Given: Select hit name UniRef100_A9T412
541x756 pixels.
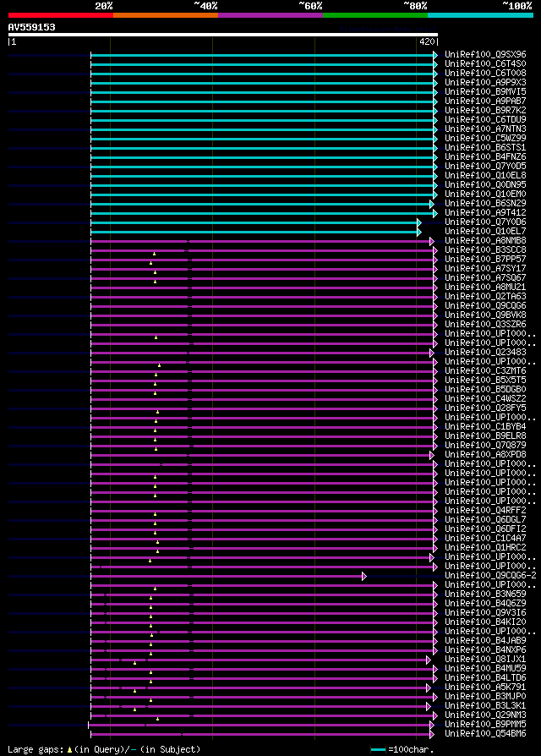Looking at the screenshot, I should point(485,213).
